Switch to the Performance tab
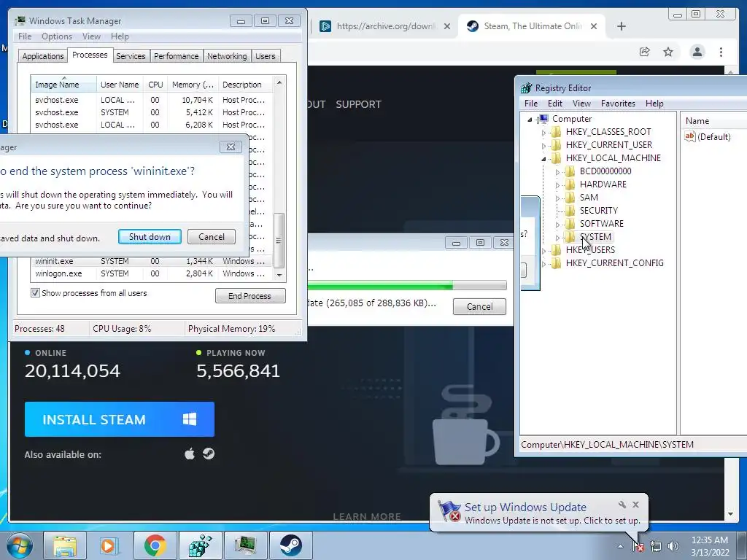The width and height of the screenshot is (747, 560). [x=177, y=56]
